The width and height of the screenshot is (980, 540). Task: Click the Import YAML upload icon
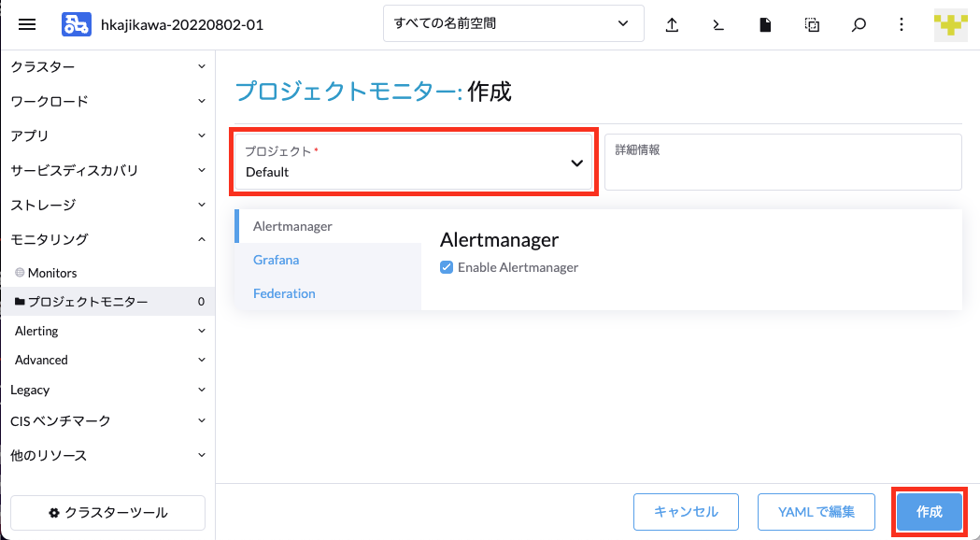coord(672,24)
